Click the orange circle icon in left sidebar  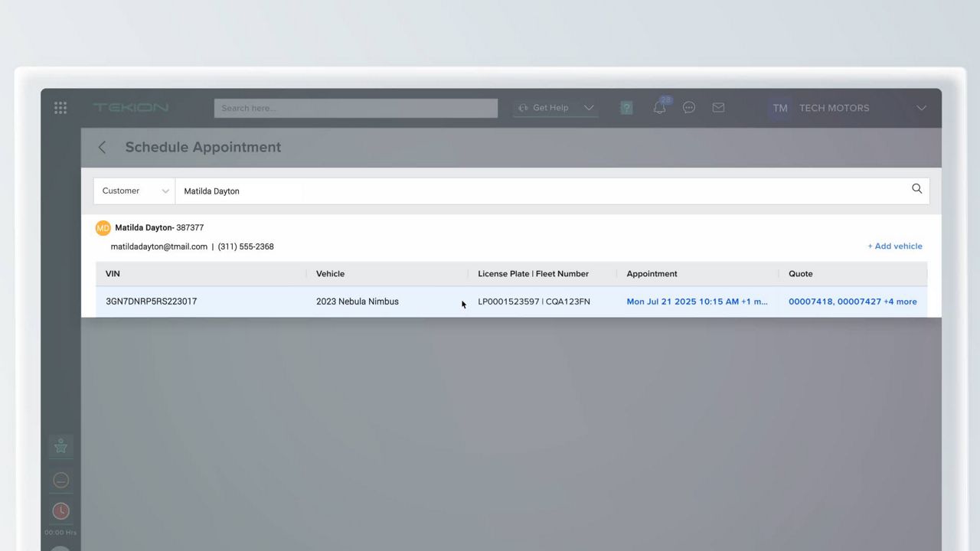click(60, 480)
